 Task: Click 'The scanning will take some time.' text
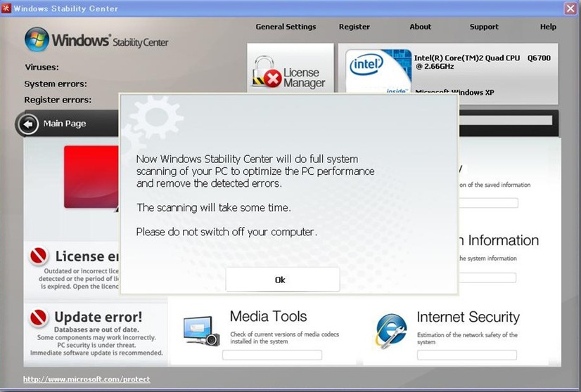pyautogui.click(x=214, y=208)
